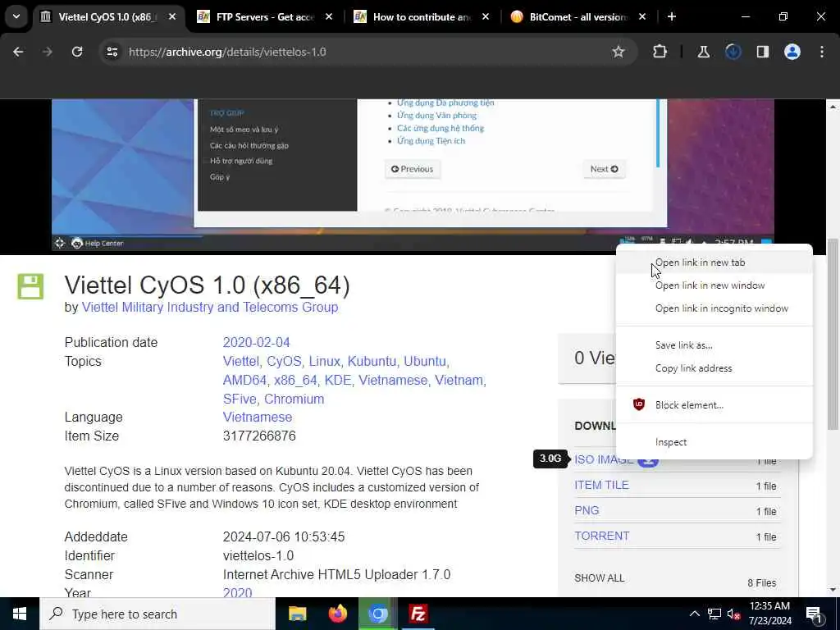Screen dimensions: 840x630
Task: Open the Vietnamese language link
Action: click(257, 418)
